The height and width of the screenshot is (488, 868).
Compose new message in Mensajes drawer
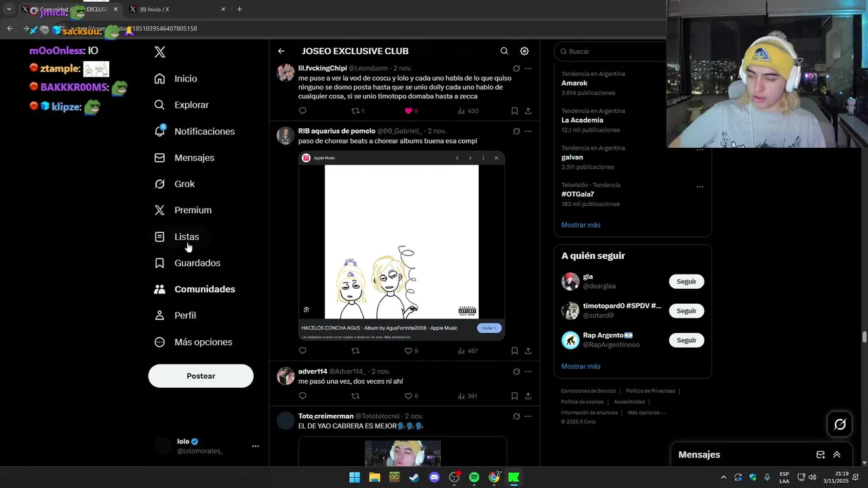click(821, 455)
